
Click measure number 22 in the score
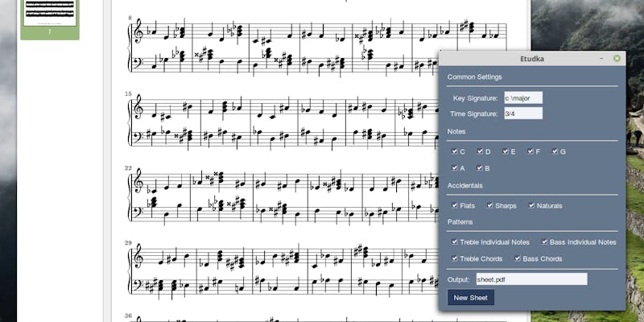[x=129, y=168]
